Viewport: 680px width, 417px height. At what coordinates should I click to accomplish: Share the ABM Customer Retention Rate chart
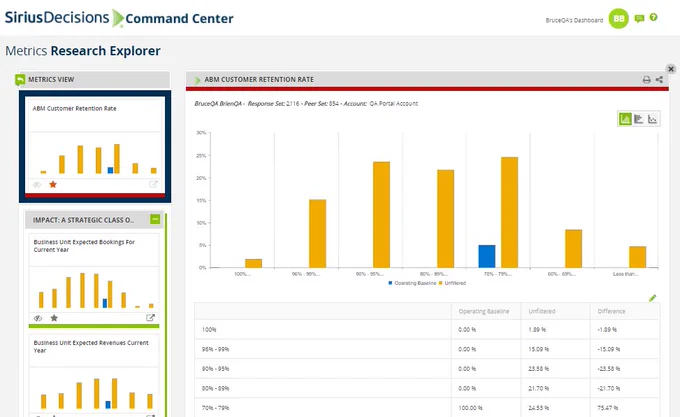(659, 80)
